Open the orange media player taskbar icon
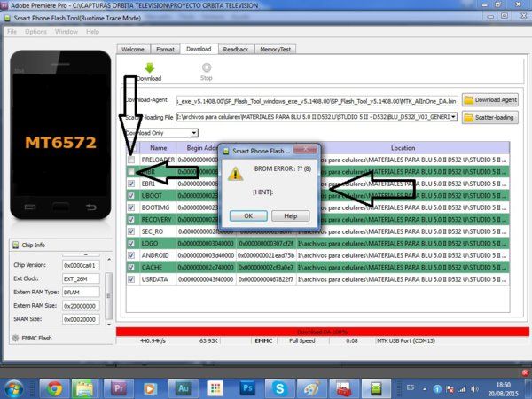This screenshot has height=399, width=532. click(150, 388)
